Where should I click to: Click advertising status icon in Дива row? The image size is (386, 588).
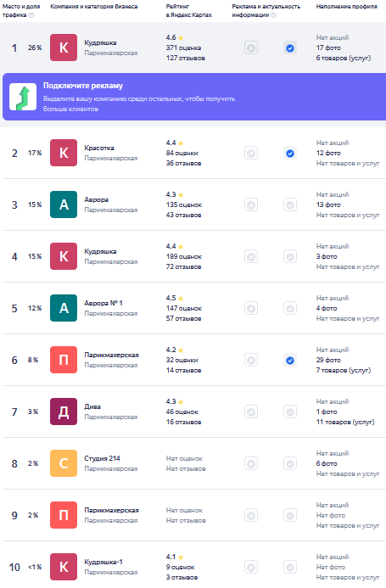coord(251,412)
